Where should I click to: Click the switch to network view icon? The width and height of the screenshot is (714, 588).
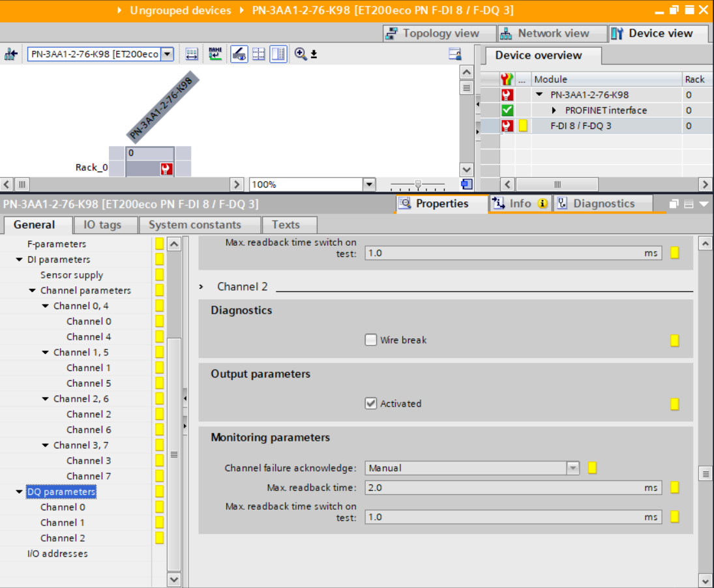(10, 54)
